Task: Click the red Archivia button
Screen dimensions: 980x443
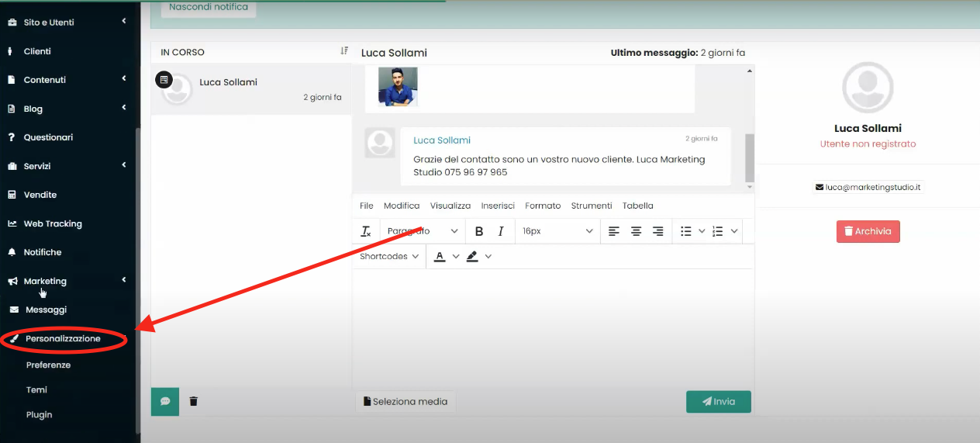Action: (868, 231)
